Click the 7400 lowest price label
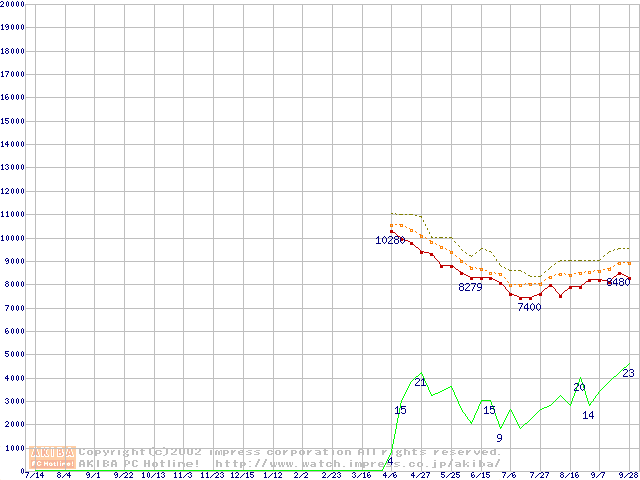 pos(529,307)
